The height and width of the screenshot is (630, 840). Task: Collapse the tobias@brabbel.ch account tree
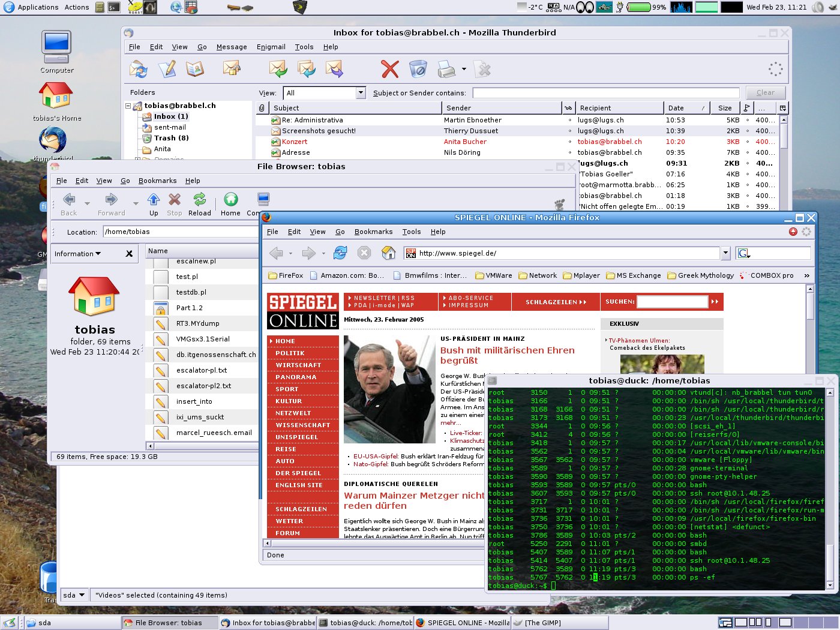pyautogui.click(x=128, y=106)
